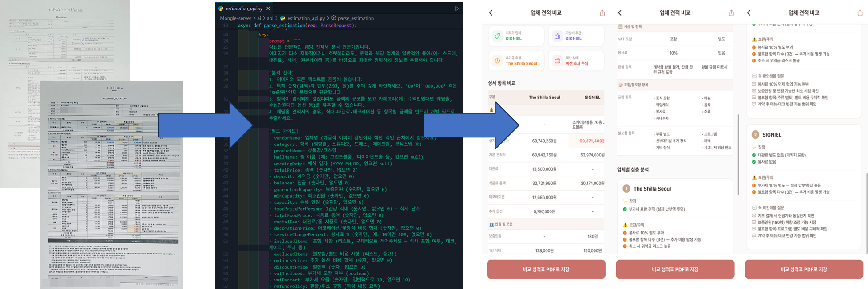Image resolution: width=868 pixels, height=289 pixels.
Task: Open The Shilla wedding quotation scan
Action: (x=112, y=185)
